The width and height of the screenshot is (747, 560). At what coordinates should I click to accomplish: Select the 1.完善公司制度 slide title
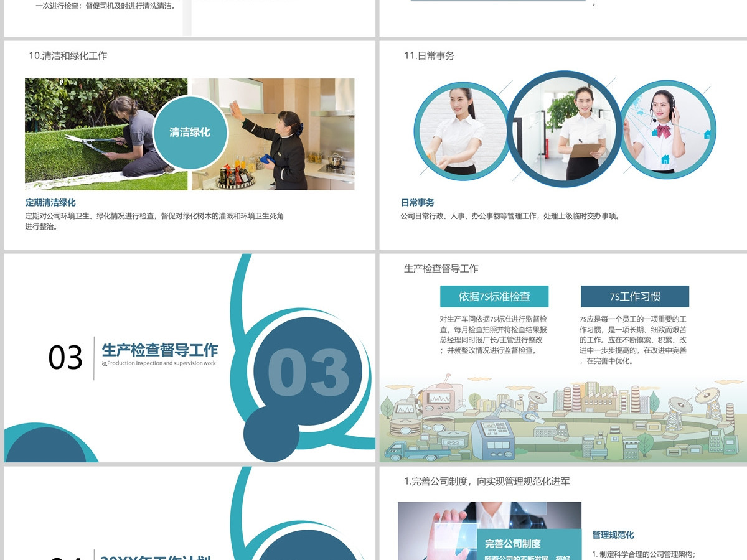pos(487,482)
